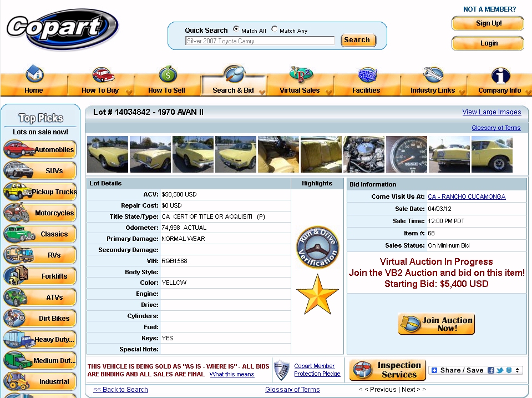This screenshot has height=398, width=532.
Task: Click the How To Sell dollar icon
Action: (168, 74)
